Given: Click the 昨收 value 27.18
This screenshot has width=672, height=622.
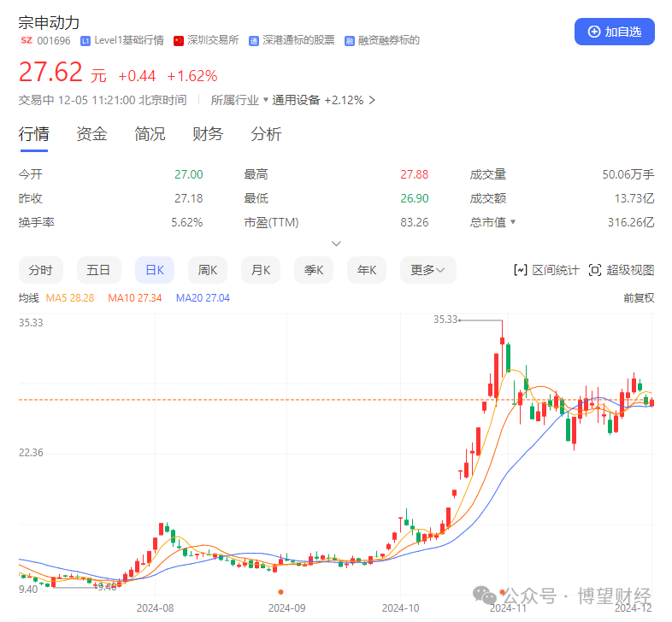Looking at the screenshot, I should 189,198.
